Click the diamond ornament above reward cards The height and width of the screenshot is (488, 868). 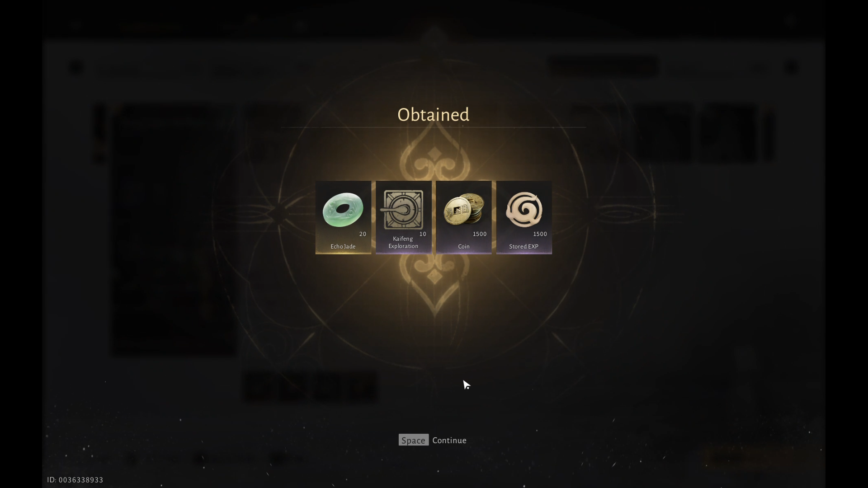[x=434, y=154]
